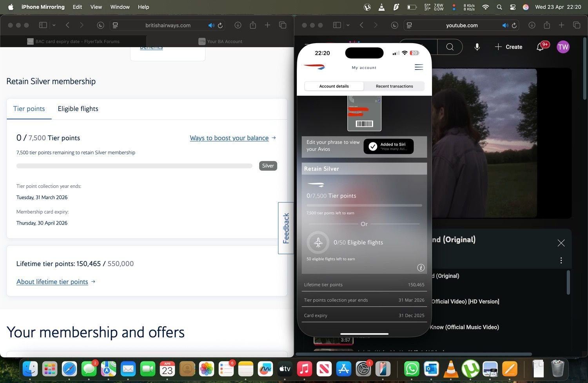Open Ways to boost your balance link
Viewport: 588px width, 383px height.
pyautogui.click(x=229, y=138)
